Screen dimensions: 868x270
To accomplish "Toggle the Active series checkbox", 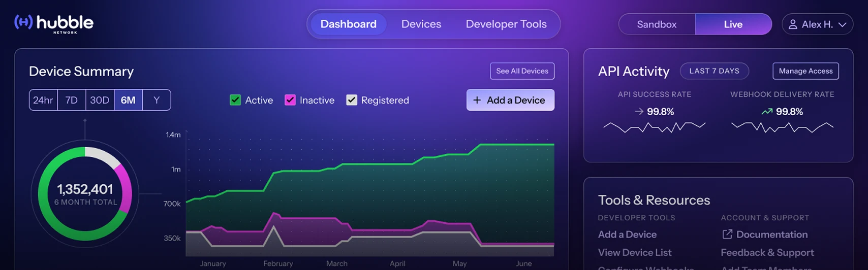I will pos(235,100).
